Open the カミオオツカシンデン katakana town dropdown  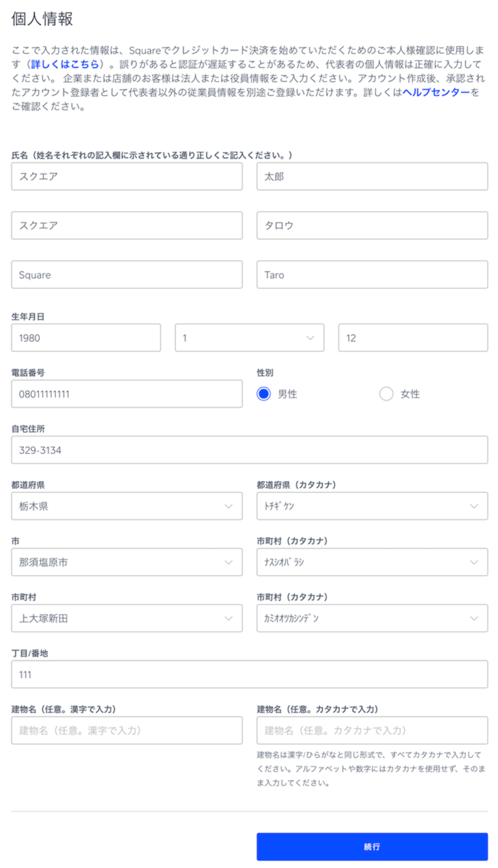[372, 618]
